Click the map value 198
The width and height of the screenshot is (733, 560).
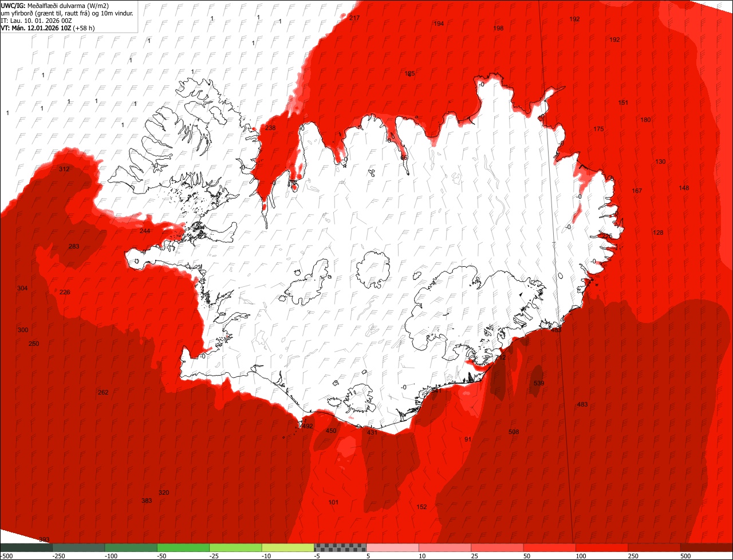point(498,28)
